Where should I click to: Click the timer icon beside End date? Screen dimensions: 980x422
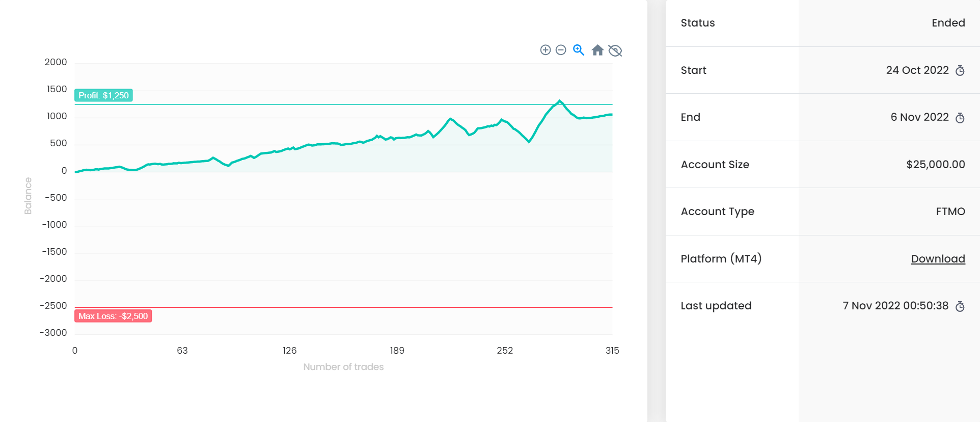960,118
